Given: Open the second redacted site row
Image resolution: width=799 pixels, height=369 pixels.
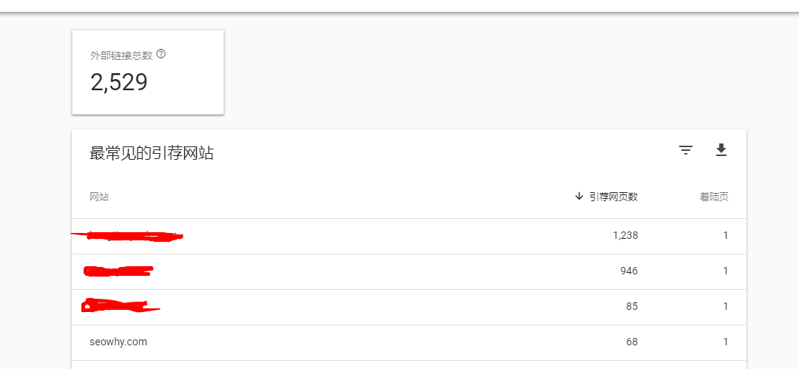Looking at the screenshot, I should 409,271.
